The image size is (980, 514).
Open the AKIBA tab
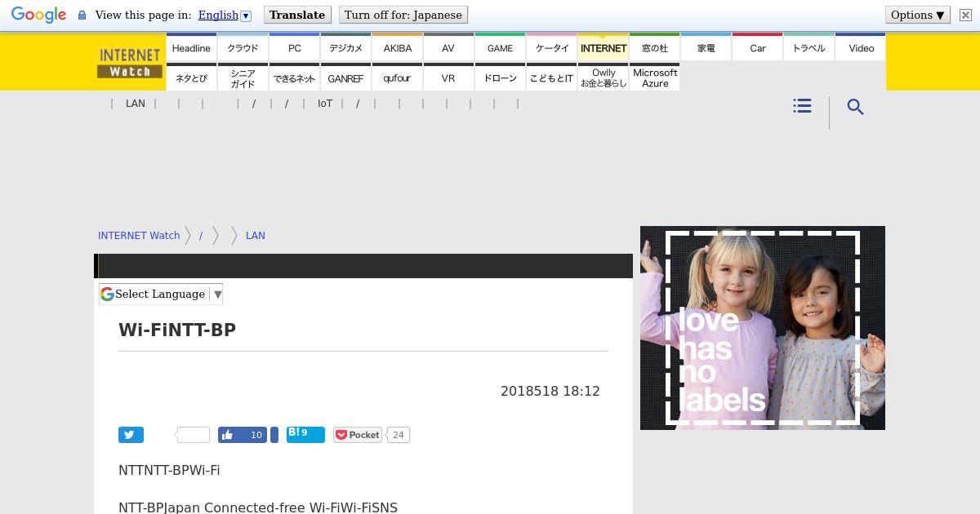[397, 47]
